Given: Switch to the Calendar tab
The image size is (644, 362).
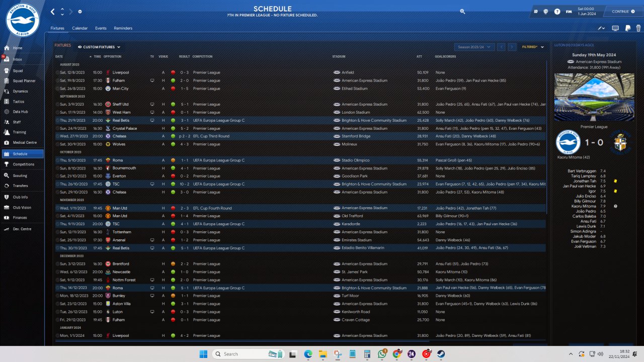Looking at the screenshot, I should [x=79, y=28].
